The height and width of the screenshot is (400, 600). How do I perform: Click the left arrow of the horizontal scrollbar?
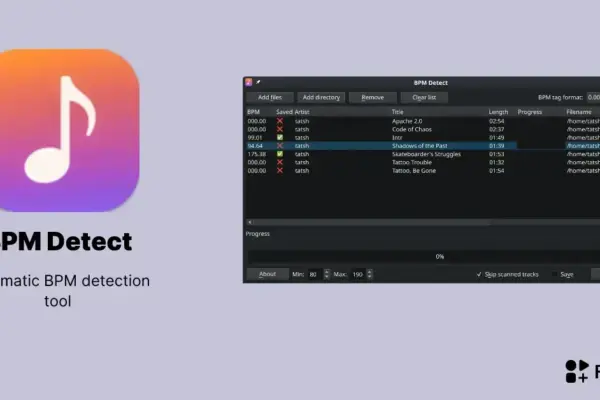click(x=250, y=222)
